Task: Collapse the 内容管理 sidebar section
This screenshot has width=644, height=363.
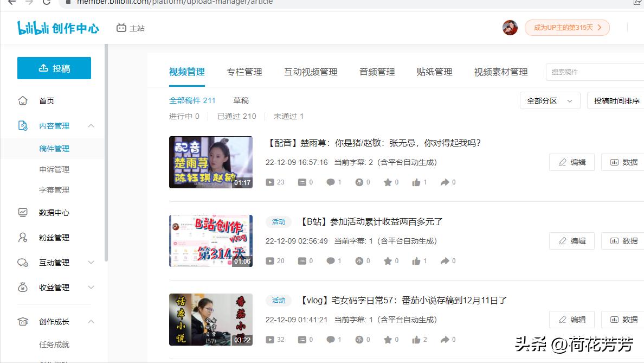Action: pos(91,124)
